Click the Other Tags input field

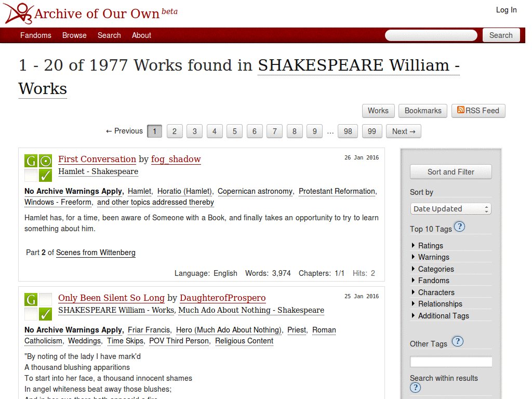click(x=451, y=362)
